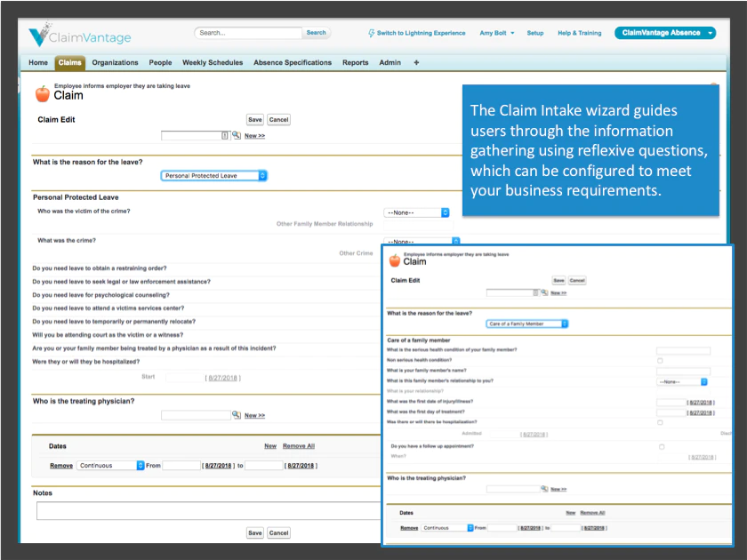Click the From date input field

(x=181, y=465)
